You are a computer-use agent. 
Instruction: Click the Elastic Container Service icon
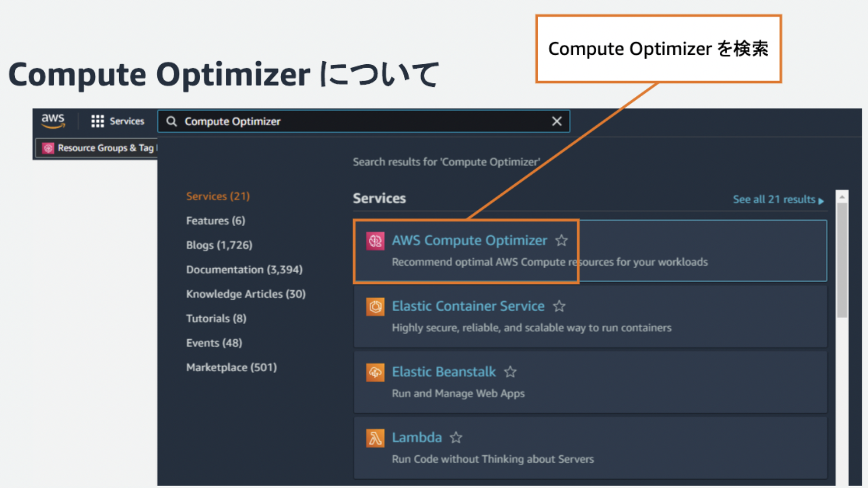click(375, 306)
